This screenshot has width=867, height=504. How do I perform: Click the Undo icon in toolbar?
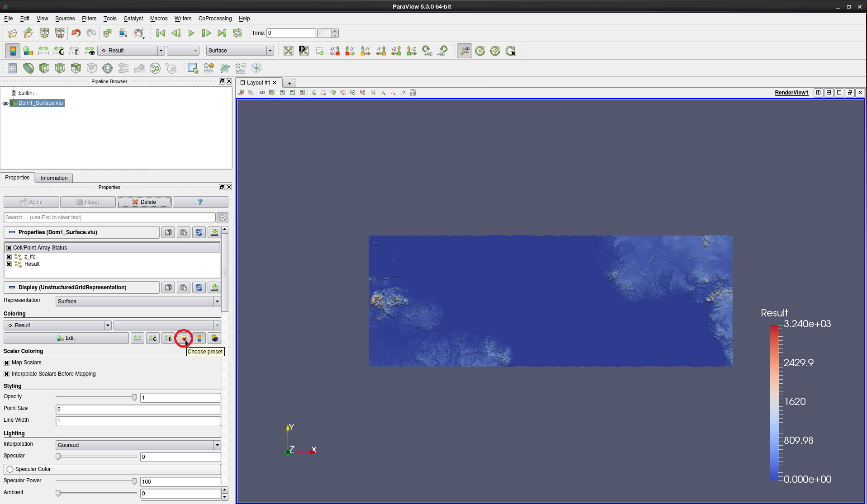(76, 33)
